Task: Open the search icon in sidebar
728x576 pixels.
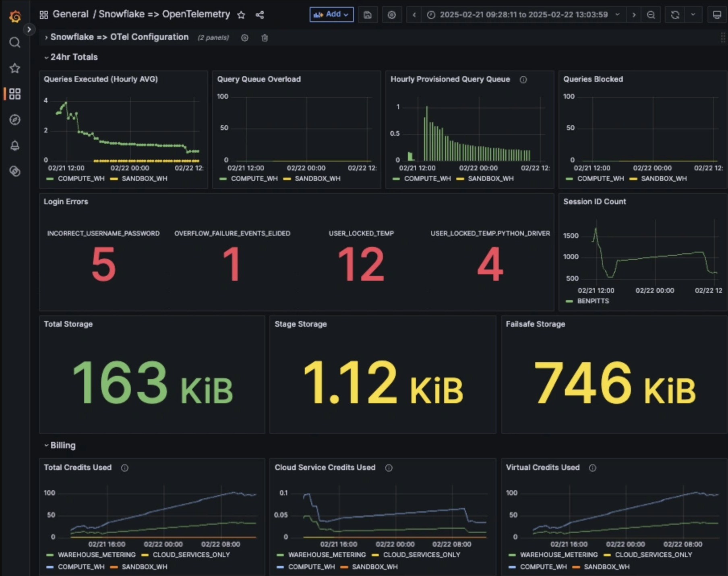Action: click(15, 42)
